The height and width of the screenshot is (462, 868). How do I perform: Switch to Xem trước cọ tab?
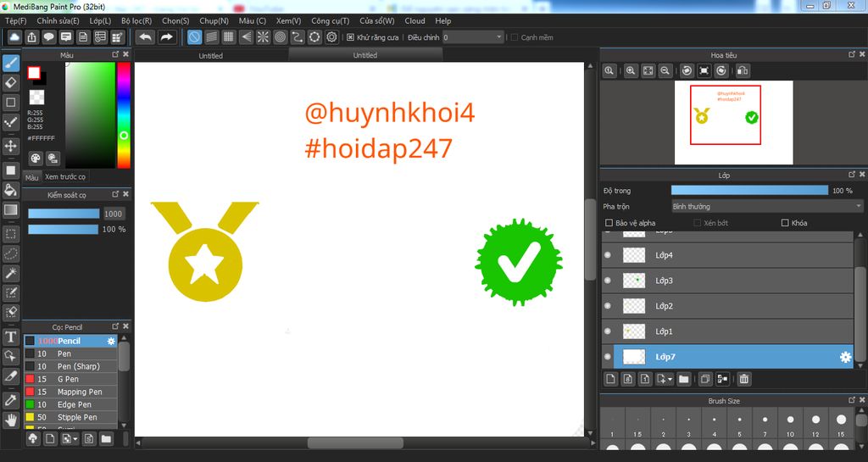(65, 176)
